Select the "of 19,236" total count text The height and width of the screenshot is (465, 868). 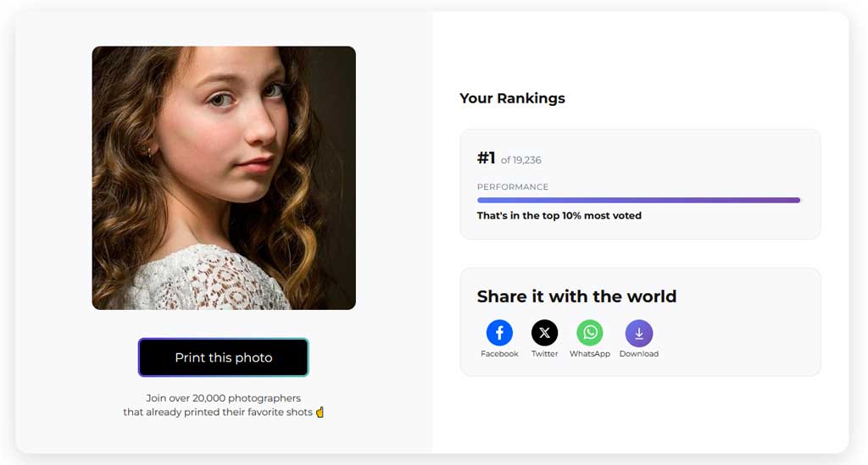click(x=521, y=160)
